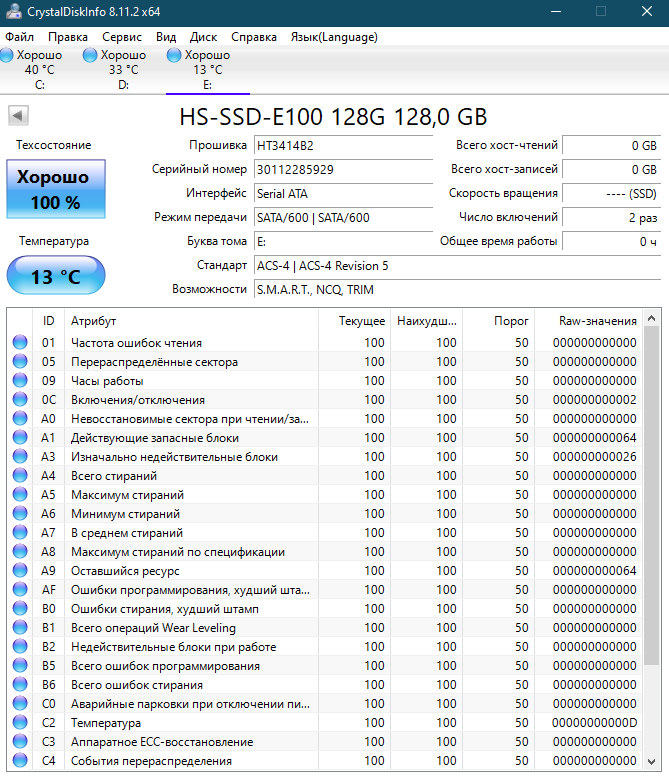Click blue status dot for attribute 01
The width and height of the screenshot is (669, 777).
coord(20,342)
